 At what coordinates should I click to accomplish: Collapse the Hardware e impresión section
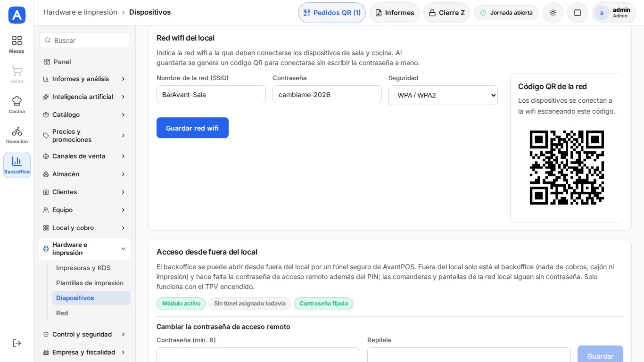84,249
